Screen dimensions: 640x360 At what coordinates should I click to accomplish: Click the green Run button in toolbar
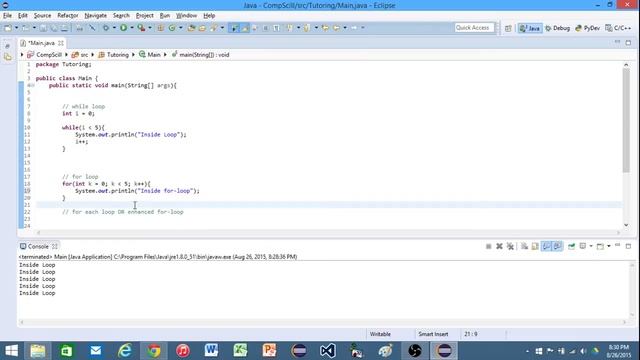coord(123,28)
